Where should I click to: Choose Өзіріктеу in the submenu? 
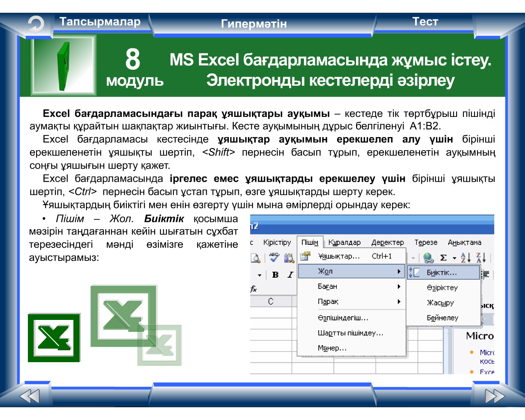point(443,288)
